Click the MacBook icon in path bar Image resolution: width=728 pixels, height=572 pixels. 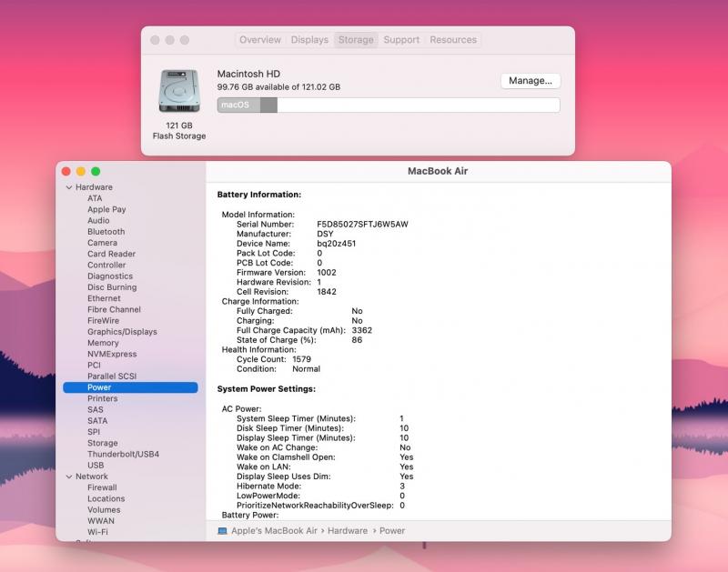(222, 531)
